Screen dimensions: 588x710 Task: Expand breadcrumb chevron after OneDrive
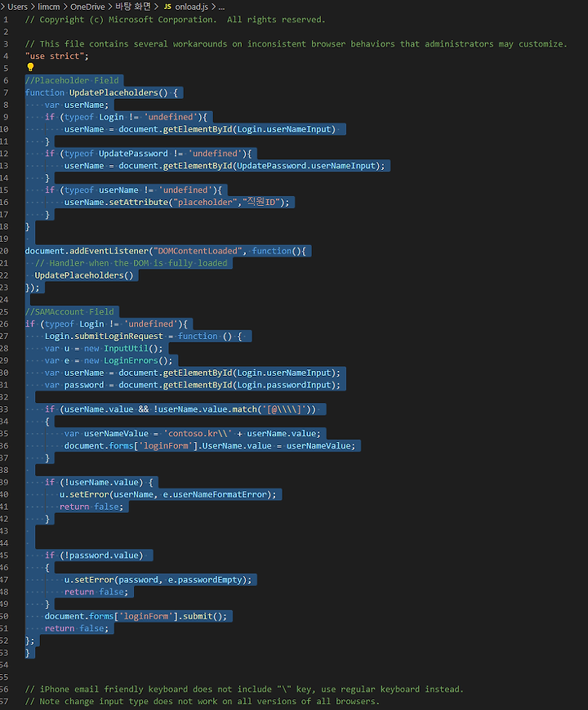click(110, 7)
